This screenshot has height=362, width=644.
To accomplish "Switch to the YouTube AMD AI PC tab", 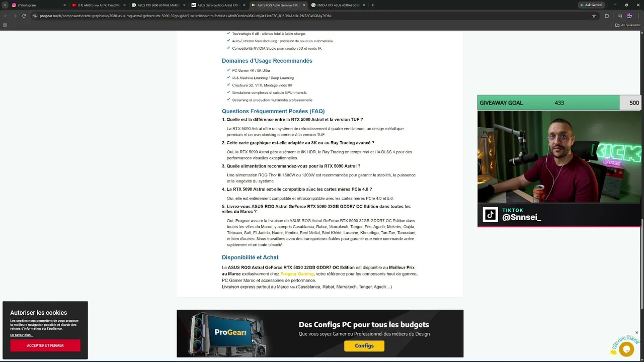I will click(x=98, y=5).
